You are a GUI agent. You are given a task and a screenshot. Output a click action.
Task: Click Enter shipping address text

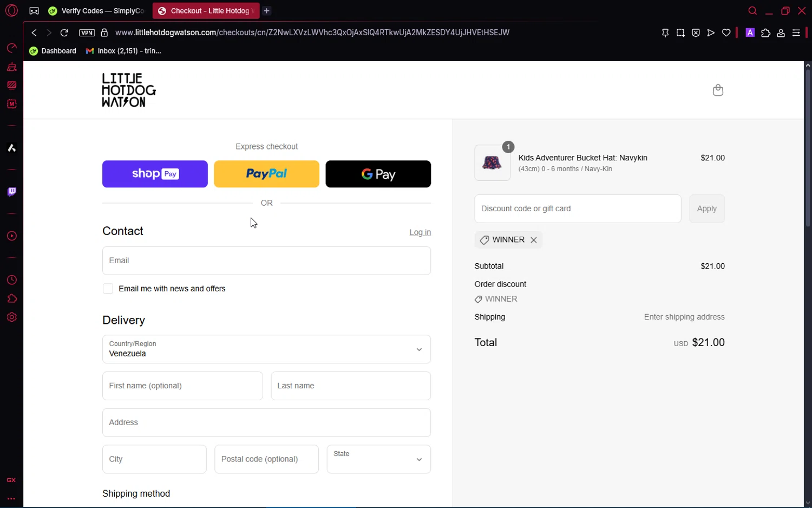point(684,317)
